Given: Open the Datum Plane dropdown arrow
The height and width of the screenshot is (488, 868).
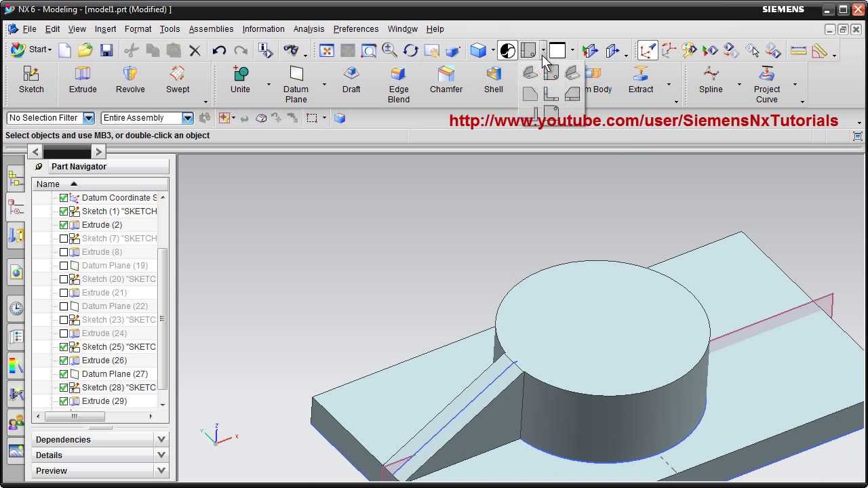Looking at the screenshot, I should 324,85.
